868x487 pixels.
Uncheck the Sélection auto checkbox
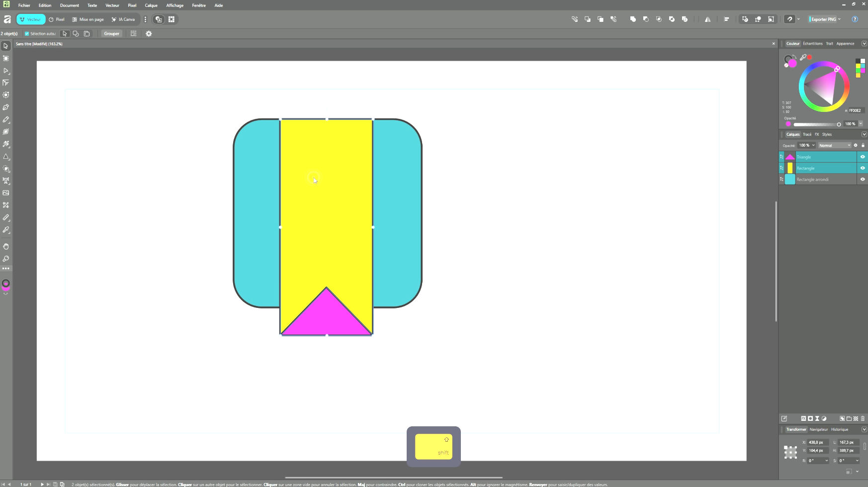click(27, 34)
